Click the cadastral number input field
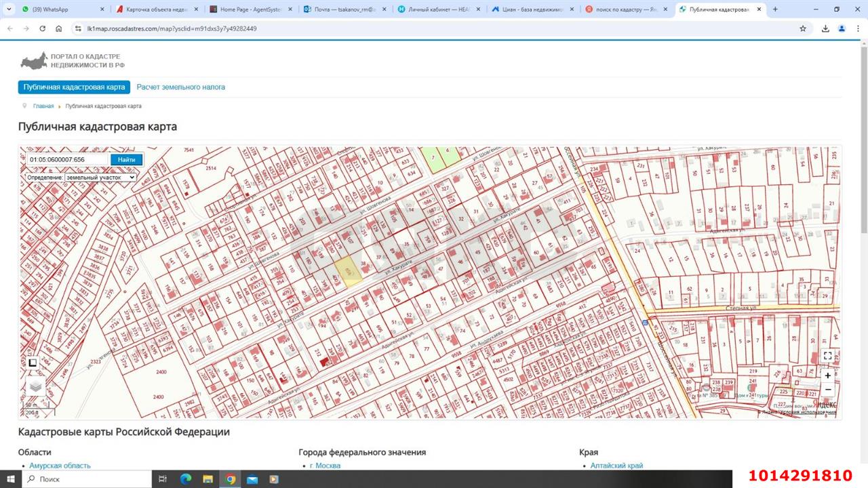This screenshot has height=488, width=868. coord(66,160)
